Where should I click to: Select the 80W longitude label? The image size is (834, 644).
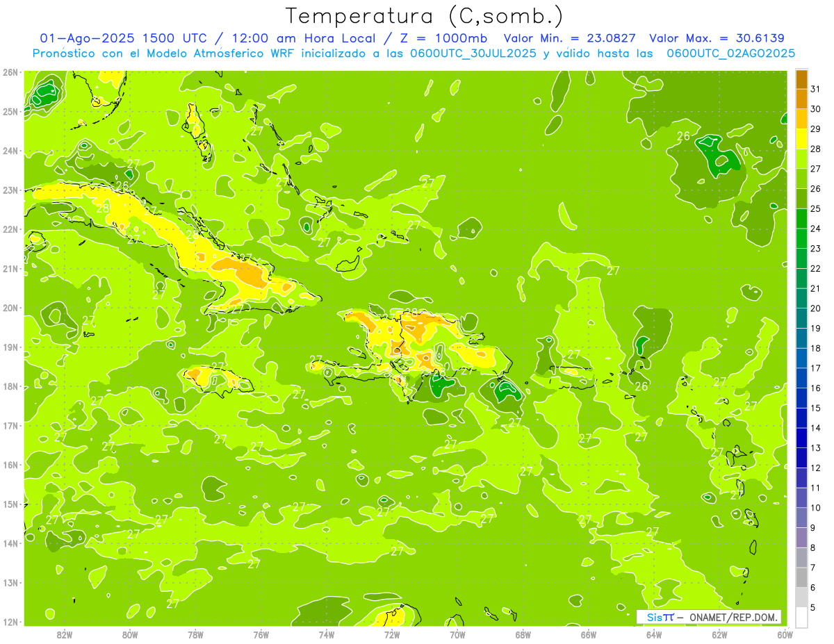[130, 634]
